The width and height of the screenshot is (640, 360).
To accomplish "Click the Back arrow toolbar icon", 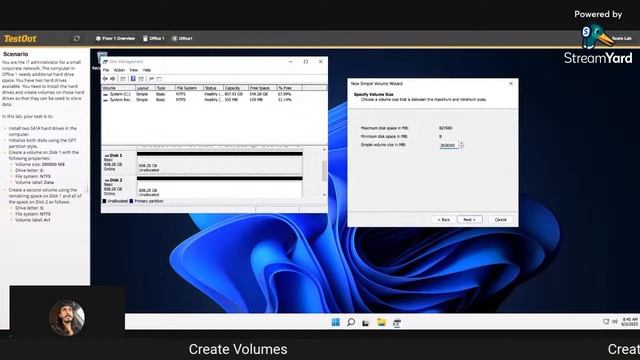I will [105, 79].
